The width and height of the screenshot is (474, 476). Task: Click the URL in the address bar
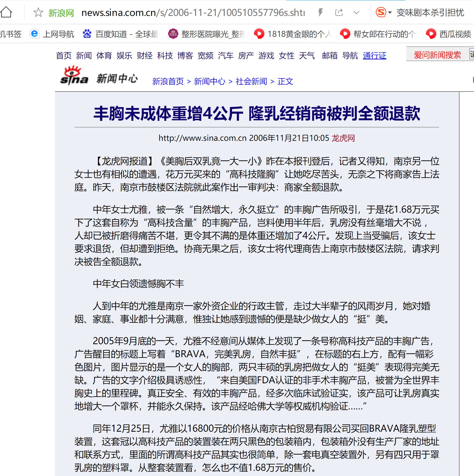point(193,12)
